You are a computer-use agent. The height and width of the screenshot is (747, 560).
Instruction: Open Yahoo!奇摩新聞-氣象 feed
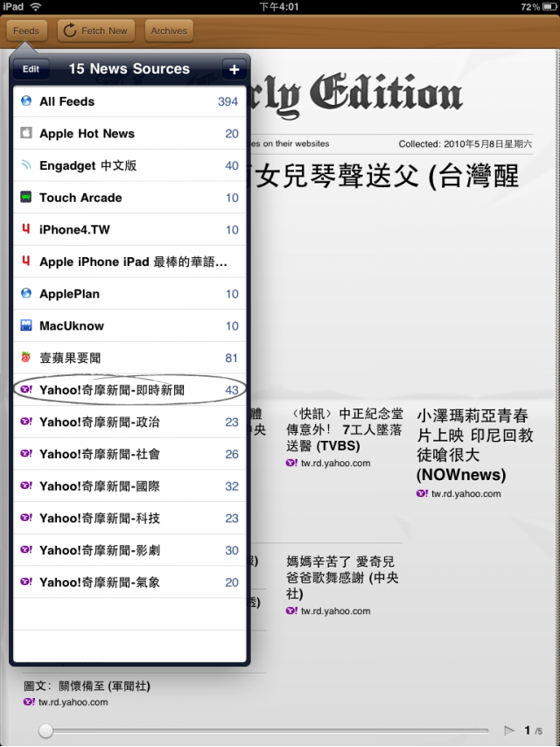(x=129, y=583)
